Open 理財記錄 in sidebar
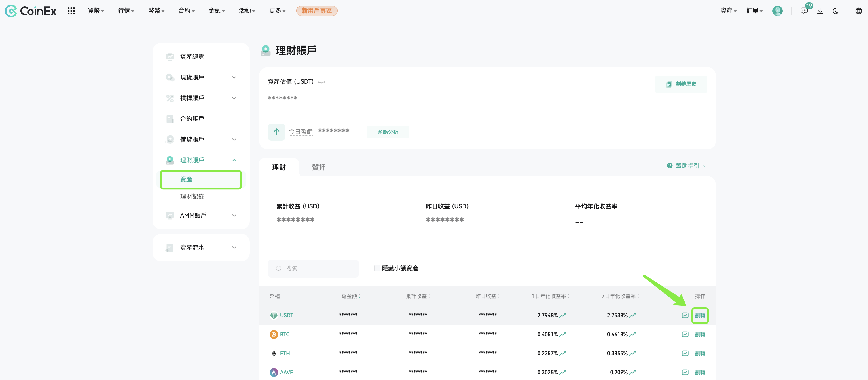 [192, 197]
